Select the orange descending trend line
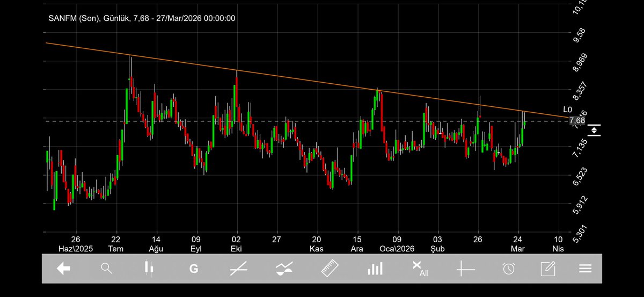 coord(306,79)
